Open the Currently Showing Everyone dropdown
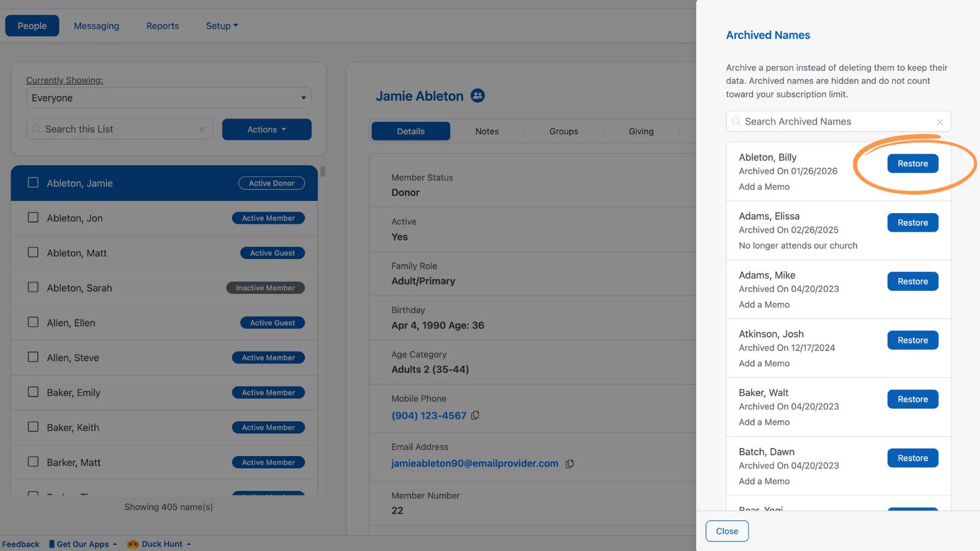The height and width of the screenshot is (551, 980). pyautogui.click(x=168, y=98)
